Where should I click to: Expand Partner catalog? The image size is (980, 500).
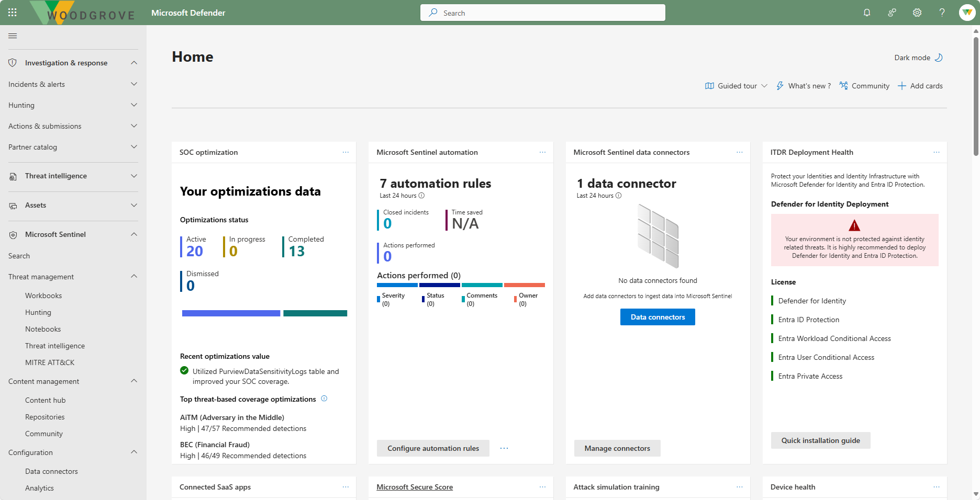point(134,147)
